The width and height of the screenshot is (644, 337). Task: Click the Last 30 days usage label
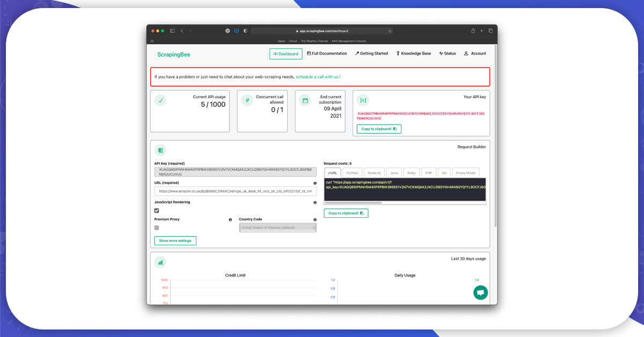(469, 259)
